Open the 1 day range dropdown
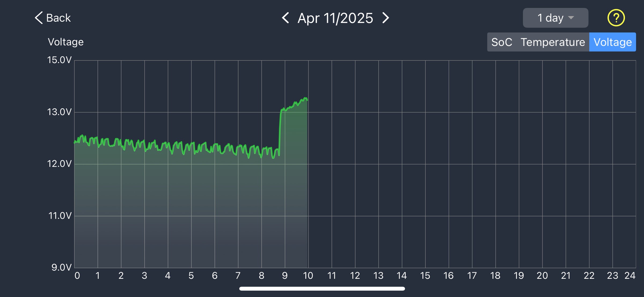The height and width of the screenshot is (297, 644). (555, 18)
